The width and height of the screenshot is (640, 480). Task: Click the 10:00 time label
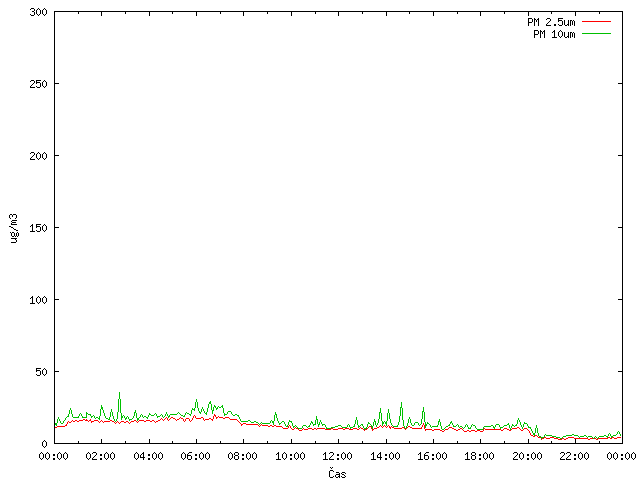click(x=290, y=456)
